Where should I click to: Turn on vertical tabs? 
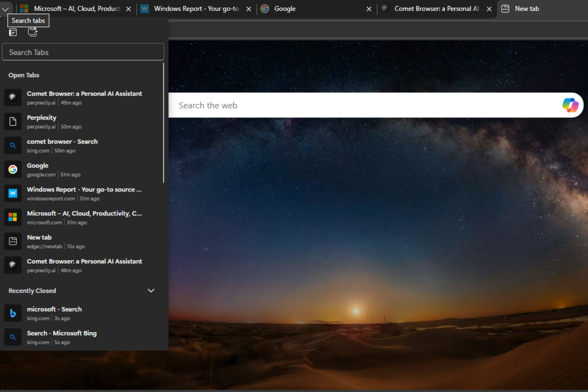[13, 32]
